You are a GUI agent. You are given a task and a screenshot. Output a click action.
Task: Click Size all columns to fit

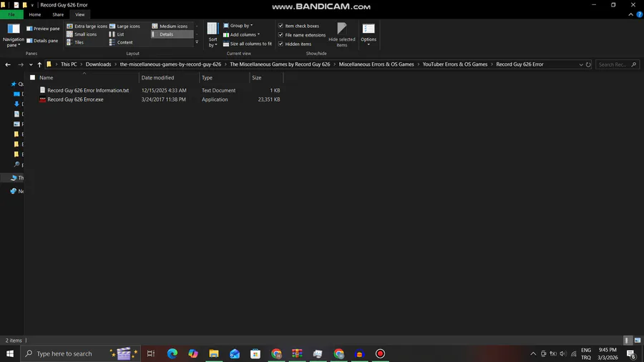click(x=248, y=44)
